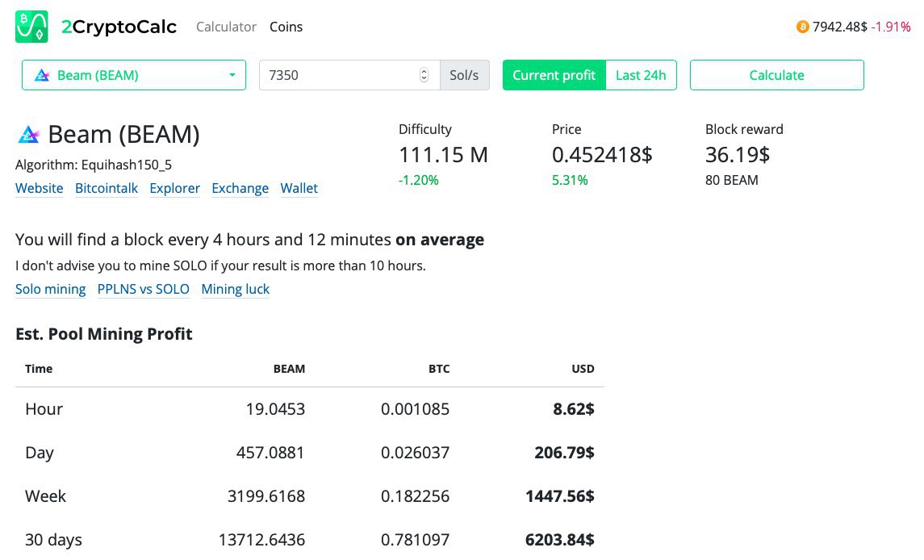924x560 pixels.
Task: Click the monthly BEAM value 13712.6436
Action: 261,540
